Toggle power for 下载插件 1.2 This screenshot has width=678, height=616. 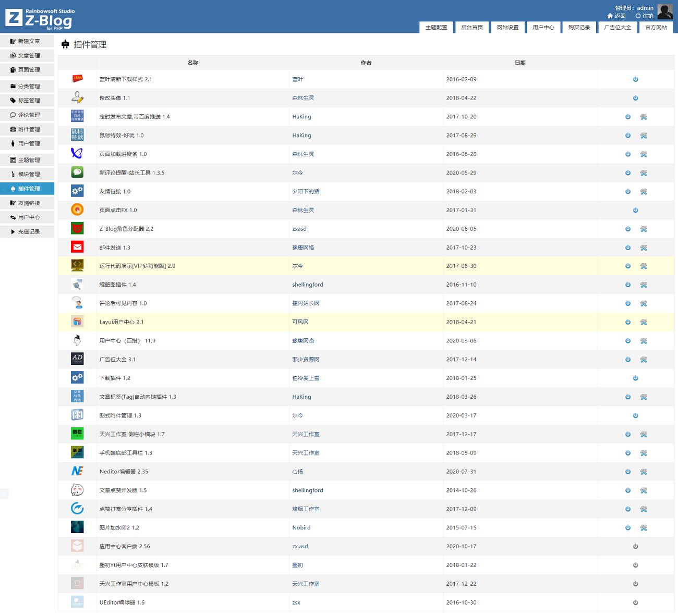click(x=635, y=378)
